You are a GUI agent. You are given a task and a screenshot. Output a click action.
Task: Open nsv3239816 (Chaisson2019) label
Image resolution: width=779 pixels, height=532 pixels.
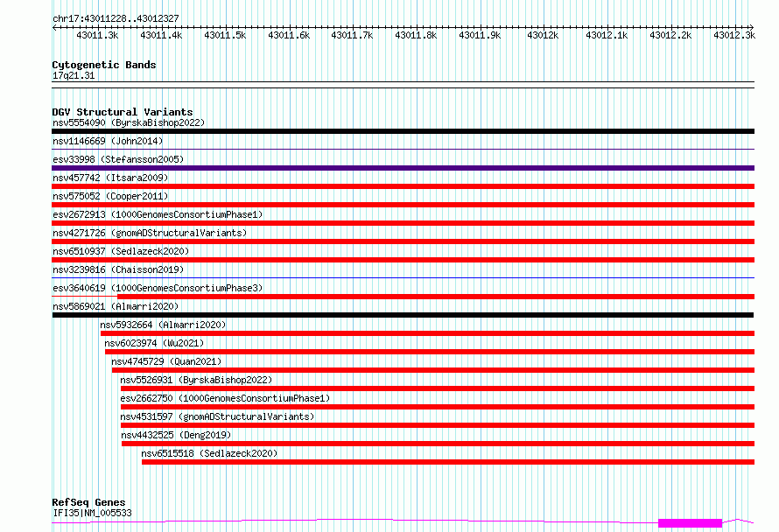(118, 269)
